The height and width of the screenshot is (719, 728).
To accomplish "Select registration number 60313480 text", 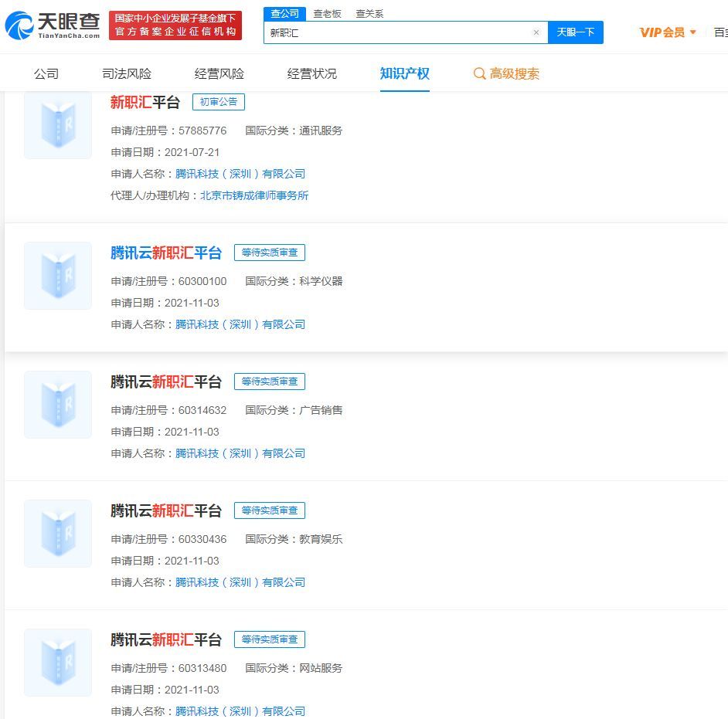I will coord(202,668).
